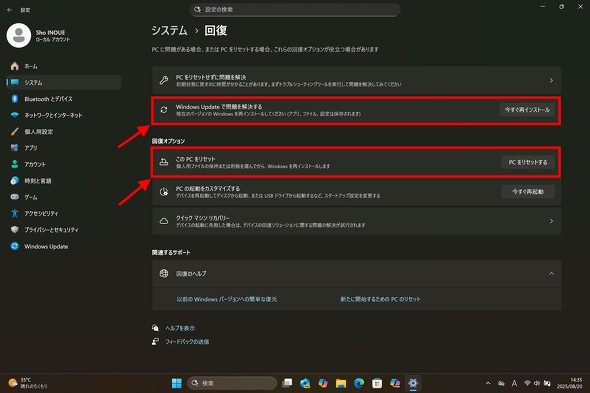Click the Windows Start button on taskbar
The width and height of the screenshot is (590, 393).
176,383
